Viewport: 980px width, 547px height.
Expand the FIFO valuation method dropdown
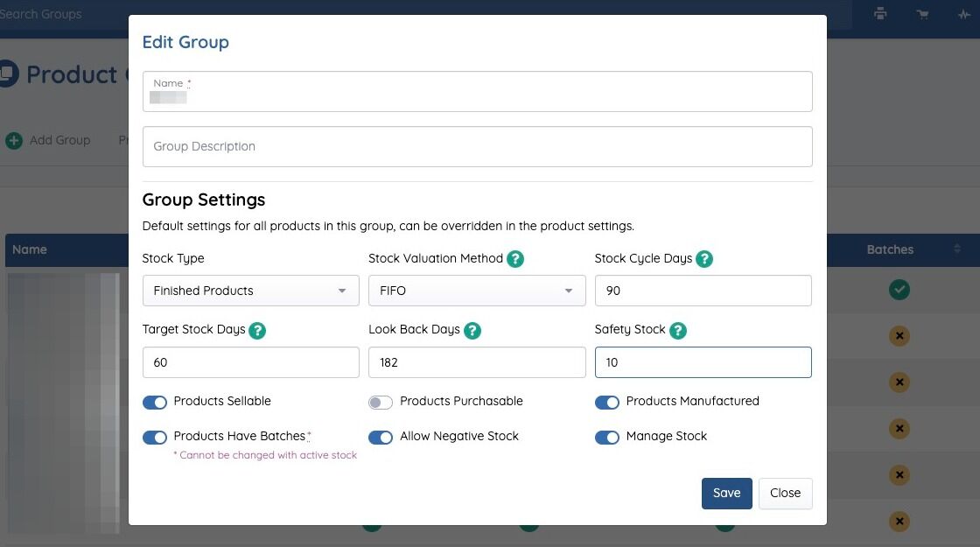click(477, 291)
